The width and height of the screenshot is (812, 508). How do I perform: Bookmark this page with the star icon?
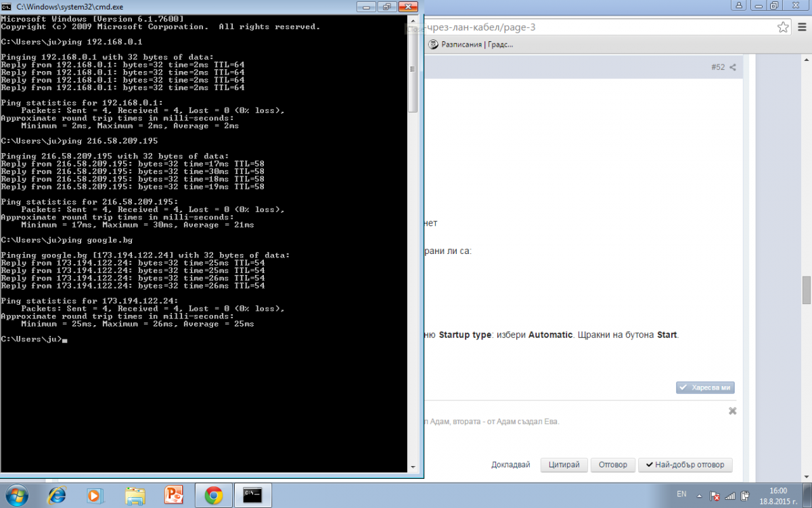(783, 27)
